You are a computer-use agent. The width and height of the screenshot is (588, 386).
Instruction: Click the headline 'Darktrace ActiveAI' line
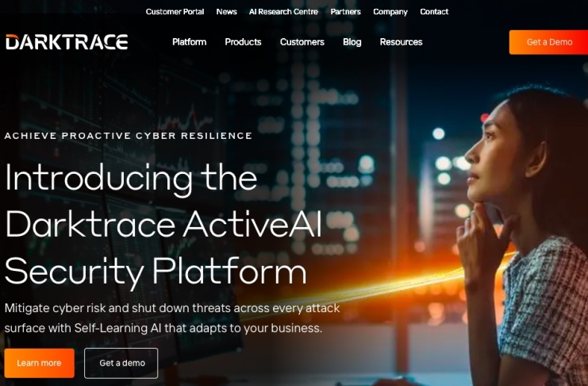pos(163,224)
